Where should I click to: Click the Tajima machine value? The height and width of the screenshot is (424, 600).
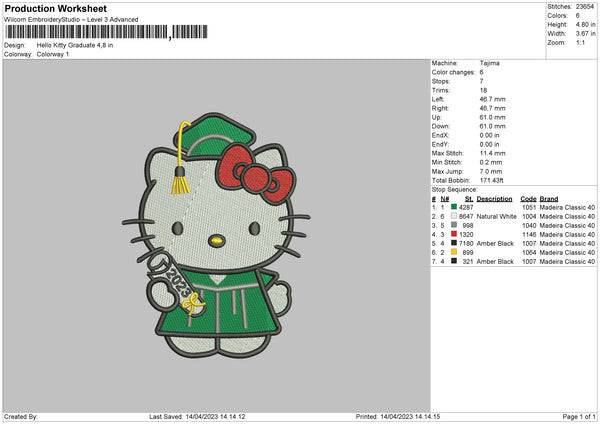point(489,62)
